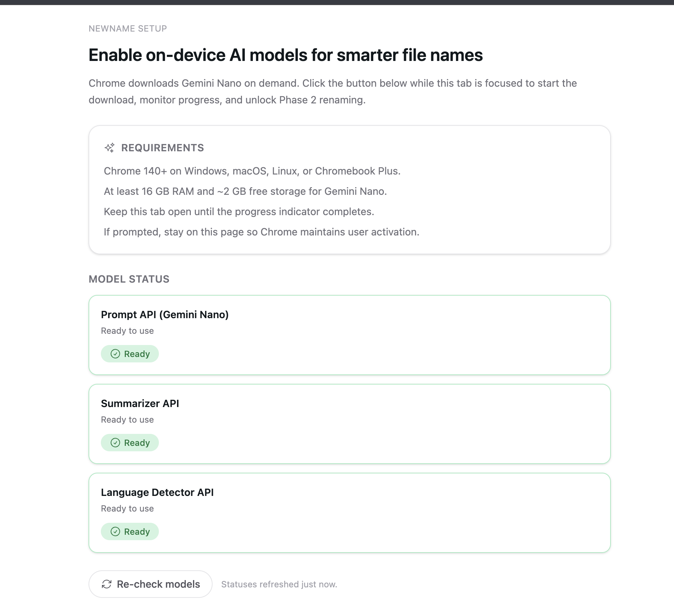This screenshot has width=674, height=616.
Task: Click the 'If prompted, stay on this page' line
Action: coord(262,232)
